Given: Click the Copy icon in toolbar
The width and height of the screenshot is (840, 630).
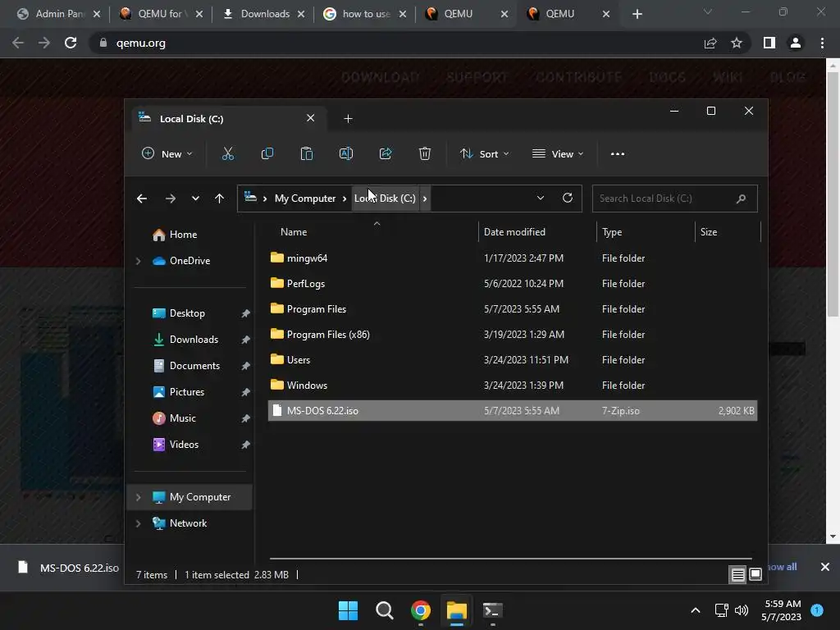Looking at the screenshot, I should [x=267, y=153].
